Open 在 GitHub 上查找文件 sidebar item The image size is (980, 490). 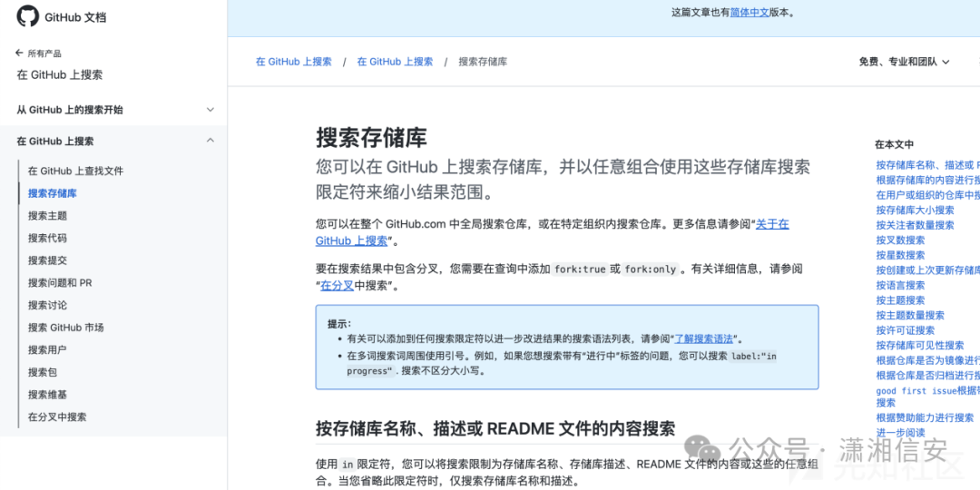pos(75,171)
